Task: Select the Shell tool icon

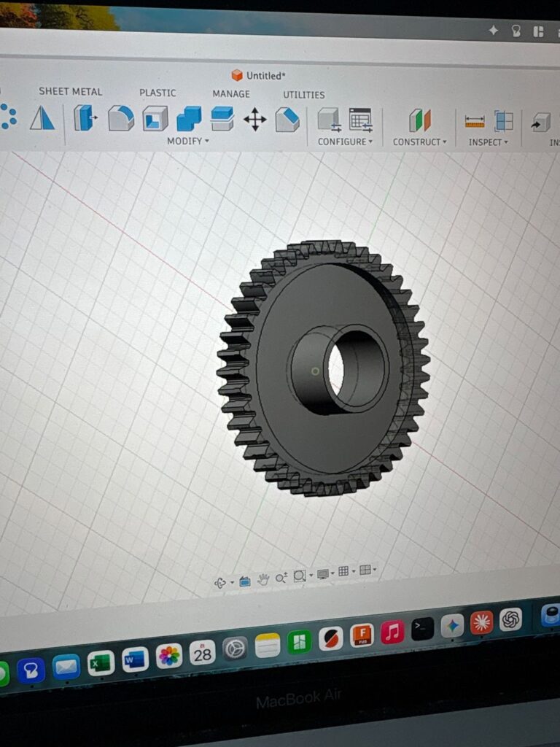Action: [155, 119]
